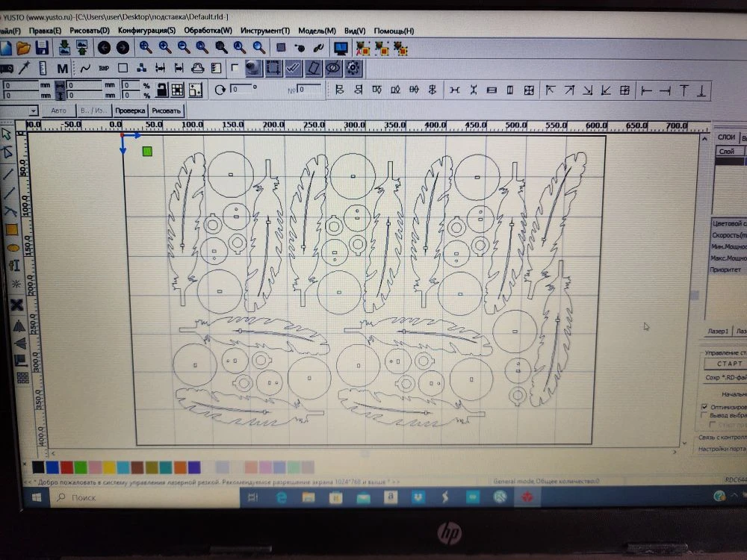This screenshot has height=560, width=747.
Task: Click the Проверка button
Action: click(129, 111)
